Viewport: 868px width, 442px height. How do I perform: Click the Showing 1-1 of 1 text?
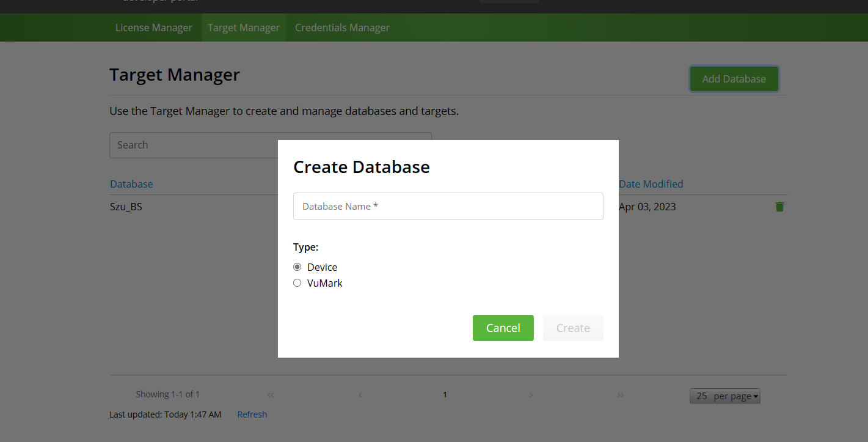[168, 394]
